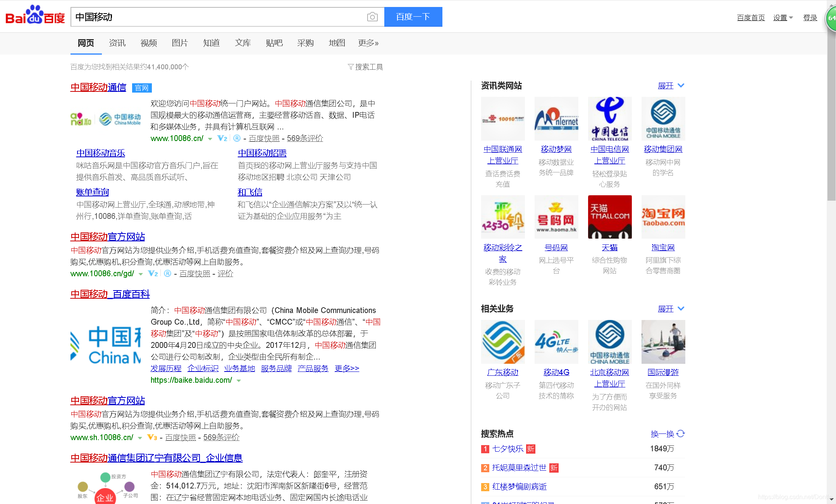The height and width of the screenshot is (504, 836).
Task: Click the refresh icon beside 换一换
Action: click(681, 433)
